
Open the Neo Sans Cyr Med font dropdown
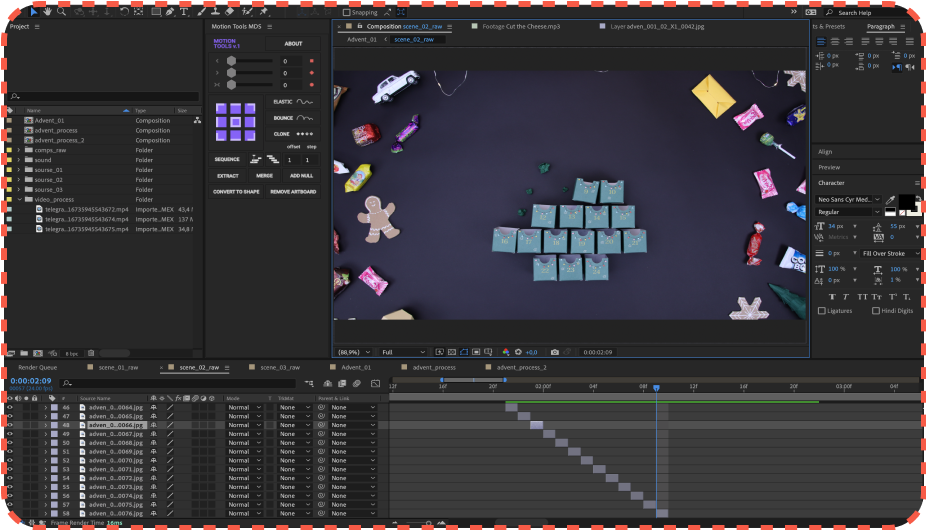pyautogui.click(x=849, y=200)
